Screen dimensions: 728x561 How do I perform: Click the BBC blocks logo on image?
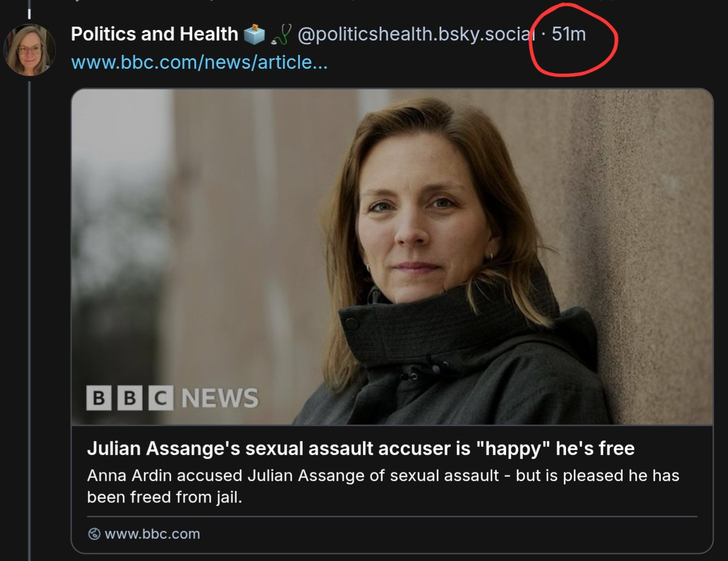pyautogui.click(x=130, y=398)
